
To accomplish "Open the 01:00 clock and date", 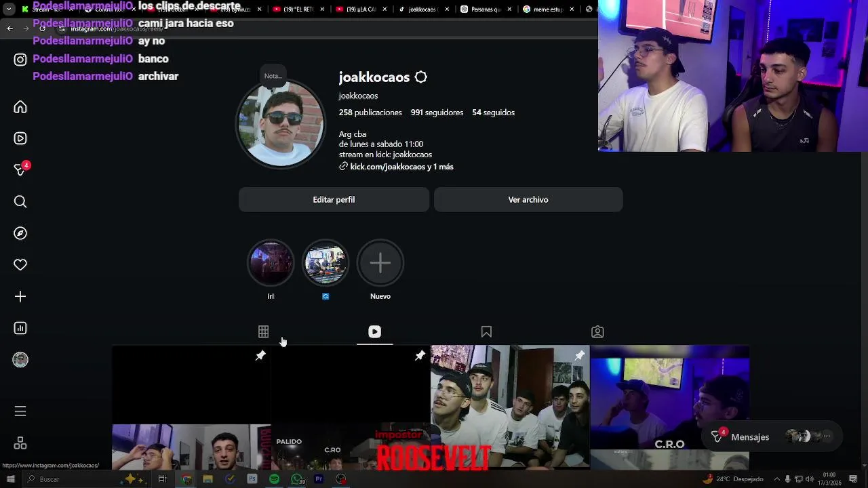I will click(829, 479).
